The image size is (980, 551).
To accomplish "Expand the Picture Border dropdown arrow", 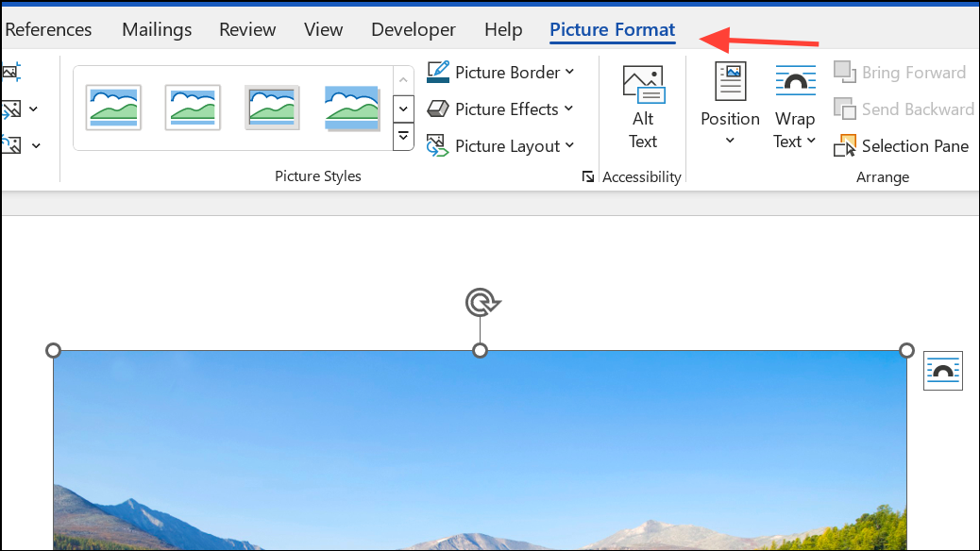I will pos(569,72).
